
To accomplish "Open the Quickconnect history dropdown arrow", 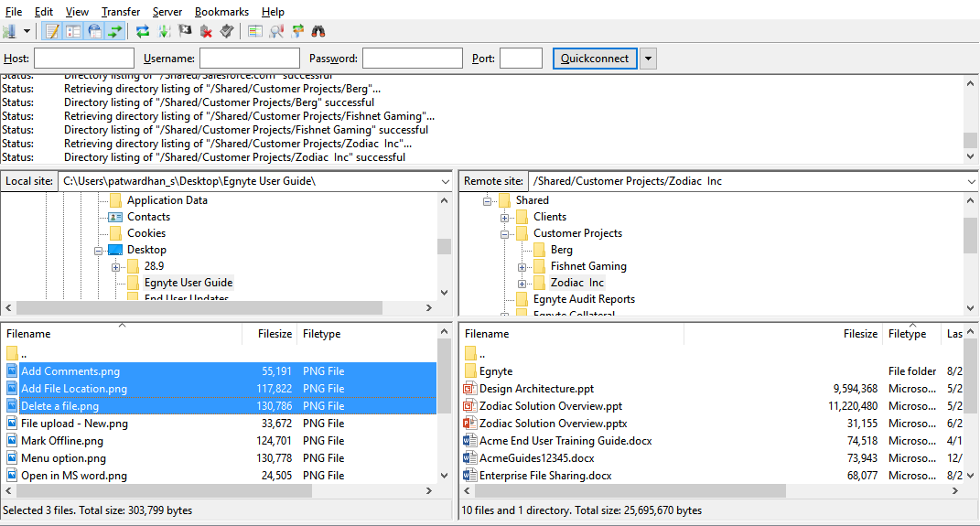I will point(648,59).
